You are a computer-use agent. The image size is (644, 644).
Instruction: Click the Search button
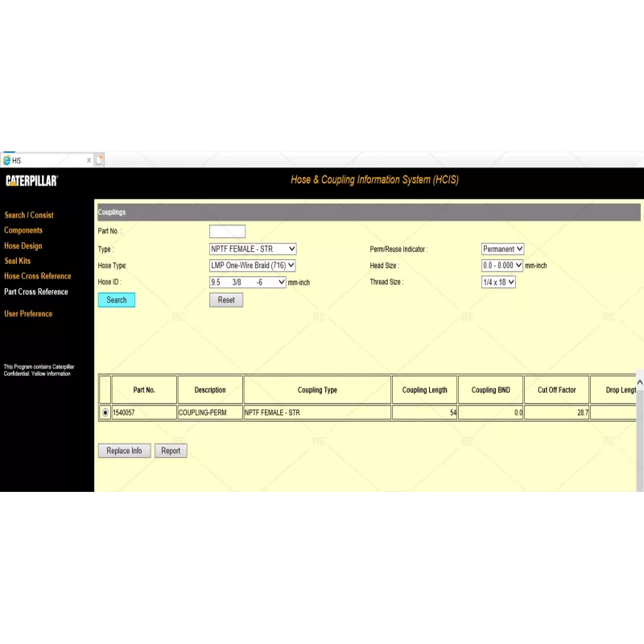pyautogui.click(x=116, y=299)
